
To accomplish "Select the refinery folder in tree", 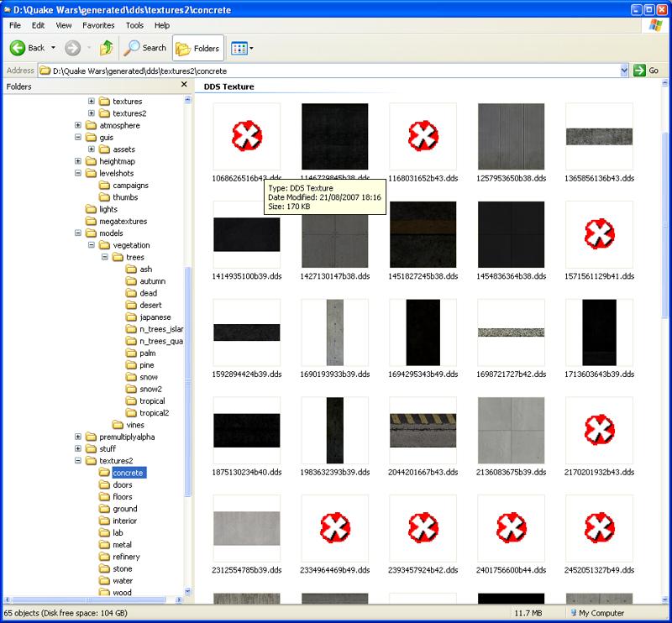I will (x=126, y=557).
